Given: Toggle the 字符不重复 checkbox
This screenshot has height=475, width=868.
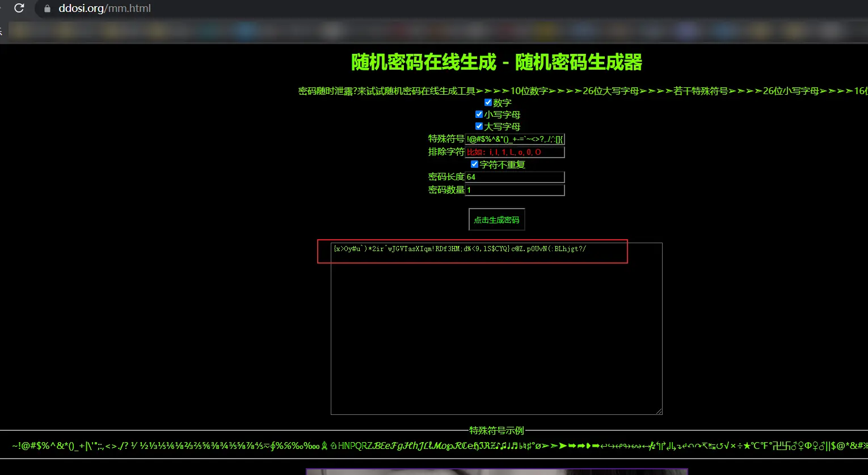Looking at the screenshot, I should click(x=474, y=164).
